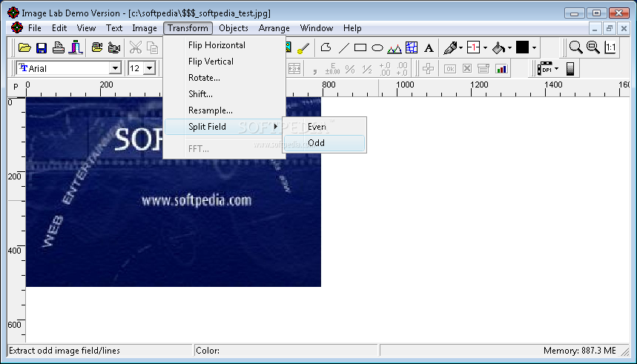
Task: Click the black foreground color swatch
Action: point(523,47)
